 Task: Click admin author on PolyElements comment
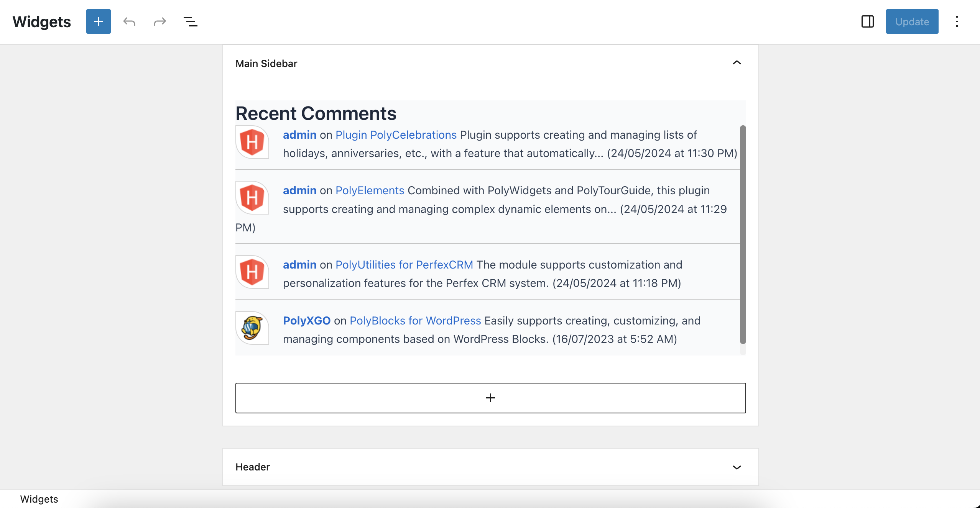(299, 190)
